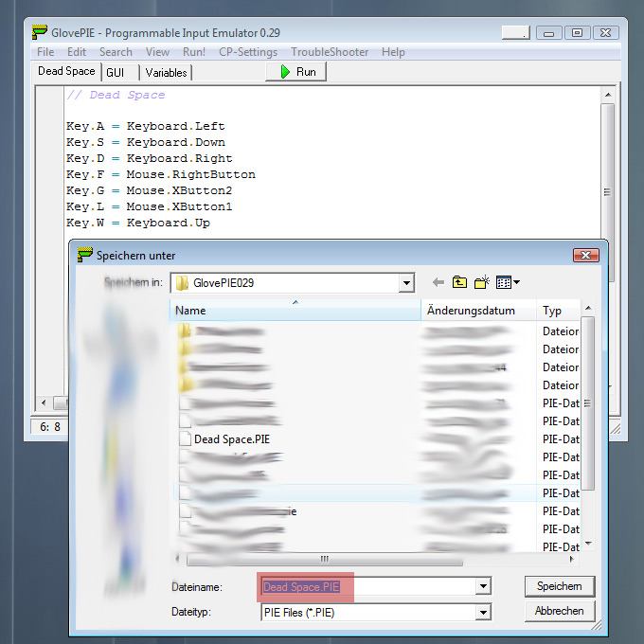This screenshot has height=644, width=644.
Task: Click file list vertical scrollbar down arrow
Action: coord(588,545)
